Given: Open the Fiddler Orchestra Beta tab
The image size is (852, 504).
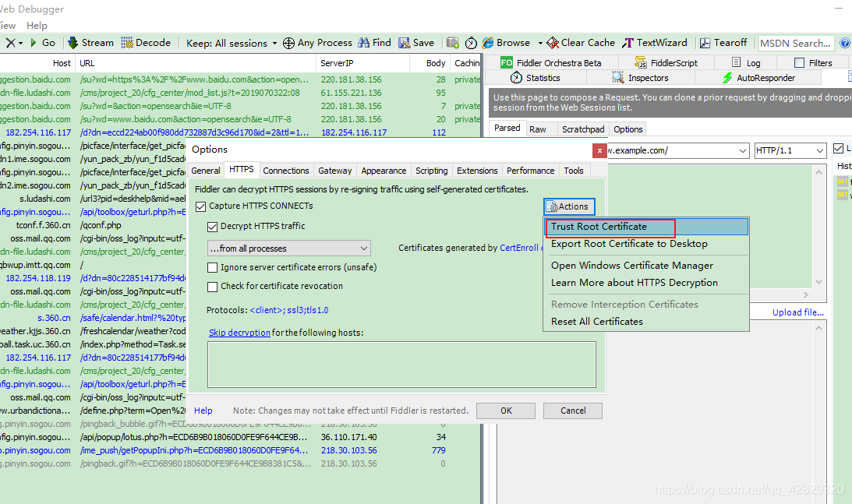Looking at the screenshot, I should [551, 63].
